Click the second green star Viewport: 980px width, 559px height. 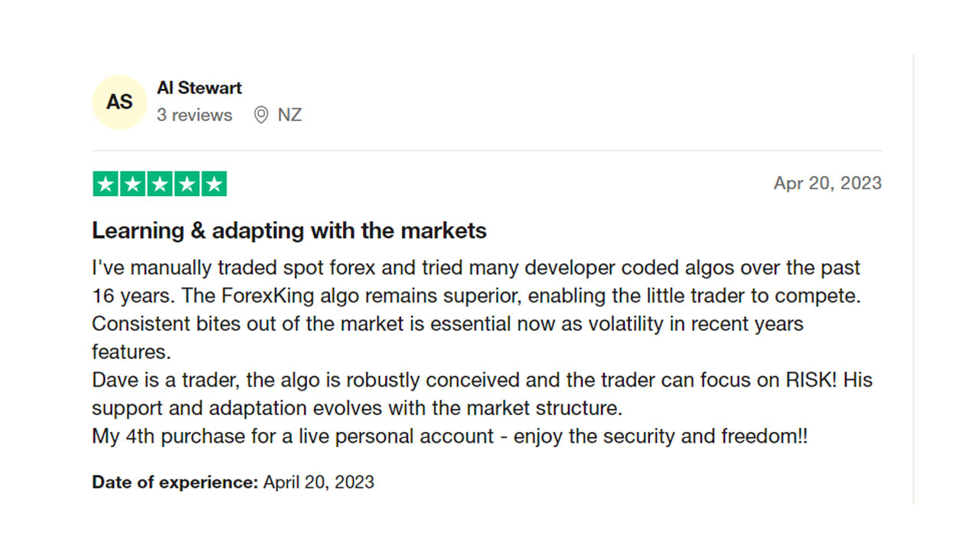pyautogui.click(x=132, y=184)
